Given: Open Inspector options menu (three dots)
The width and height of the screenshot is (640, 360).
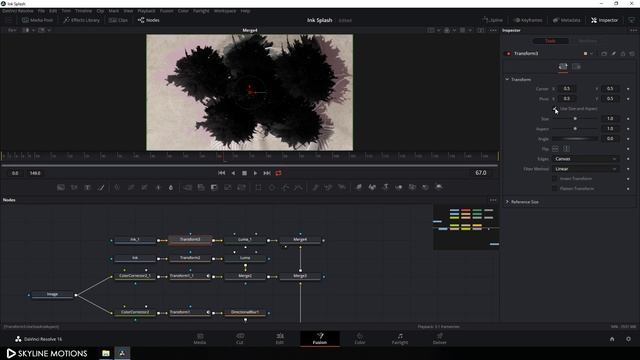Looking at the screenshot, I should point(632,30).
